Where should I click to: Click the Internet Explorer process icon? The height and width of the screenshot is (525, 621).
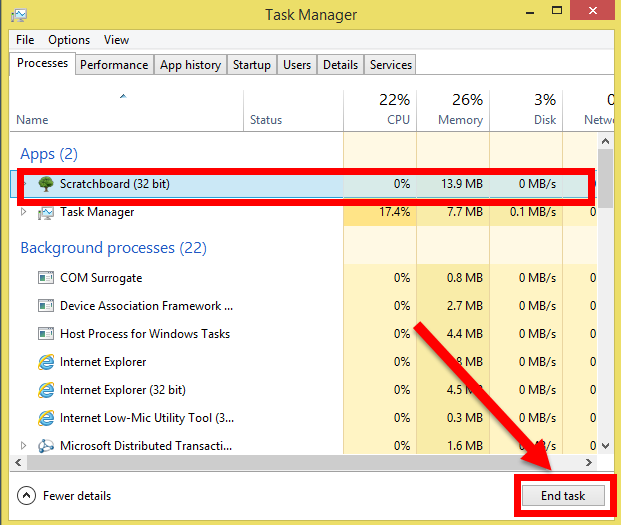click(46, 362)
